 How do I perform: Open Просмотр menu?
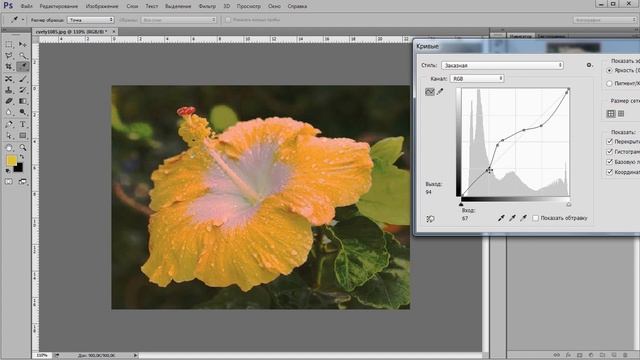pos(249,6)
